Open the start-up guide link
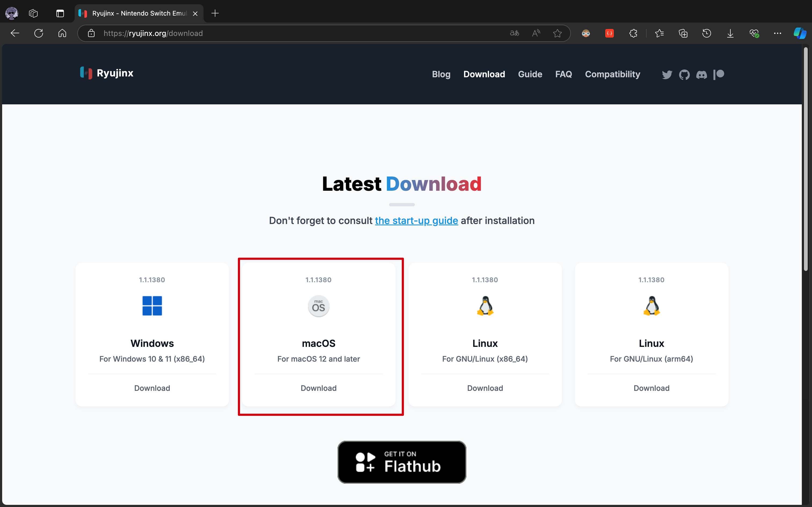Screen dimensions: 812x507 coord(416,221)
